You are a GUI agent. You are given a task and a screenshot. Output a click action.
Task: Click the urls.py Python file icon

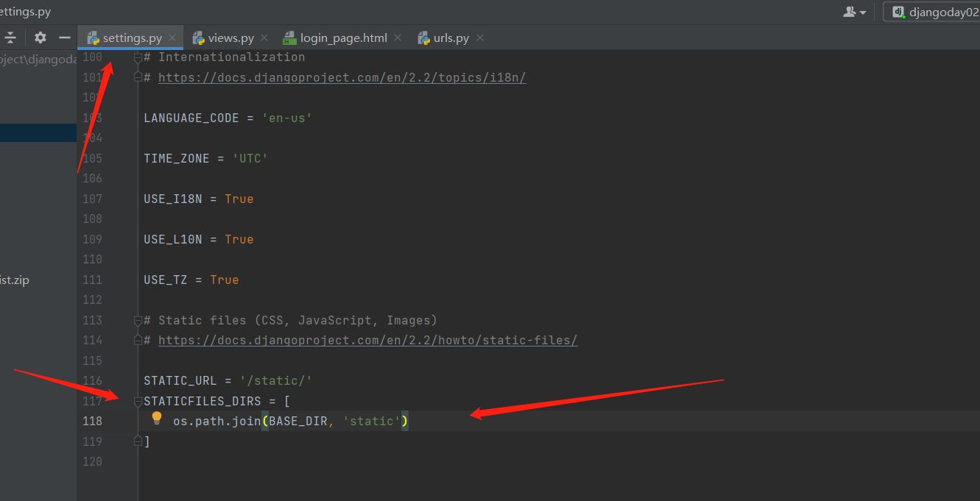click(x=423, y=38)
